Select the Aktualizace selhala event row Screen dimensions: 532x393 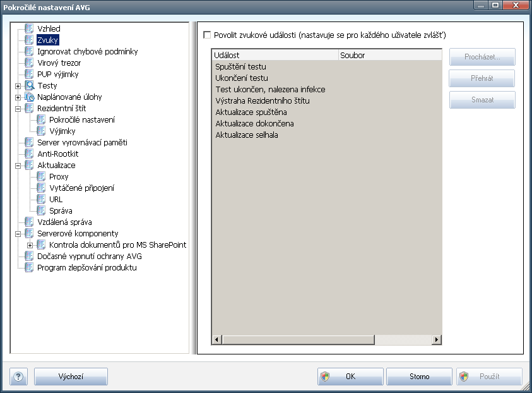327,135
